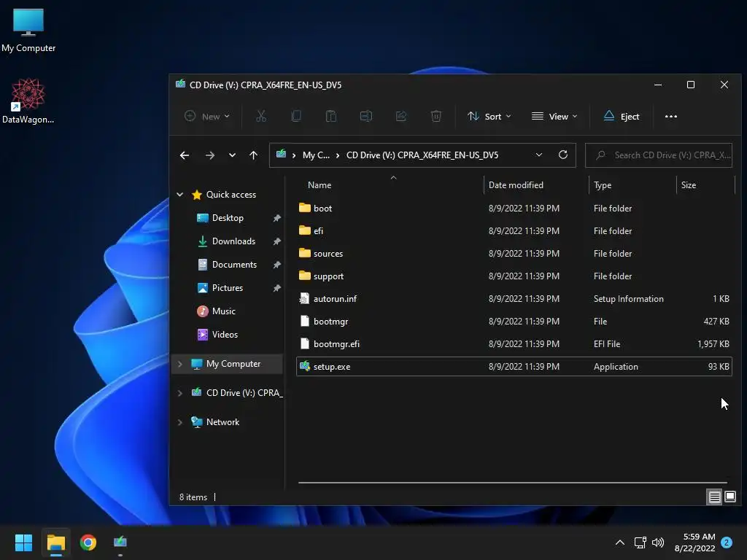Screen dimensions: 747x560
Task: Expand address bar history dropdown
Action: point(539,155)
